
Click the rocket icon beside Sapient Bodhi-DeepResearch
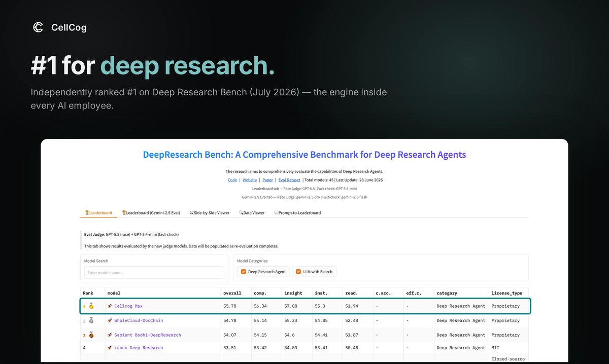[x=110, y=335]
